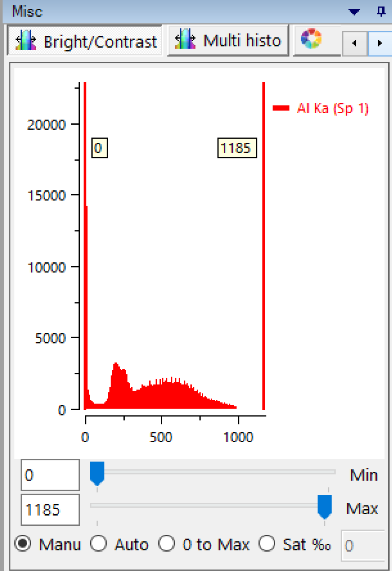Viewport: 392px width, 571px height.
Task: Click the Min slider handle
Action: [x=97, y=472]
